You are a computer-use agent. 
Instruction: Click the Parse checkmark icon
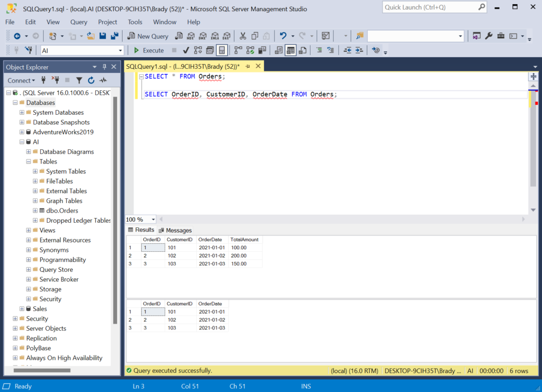click(186, 50)
